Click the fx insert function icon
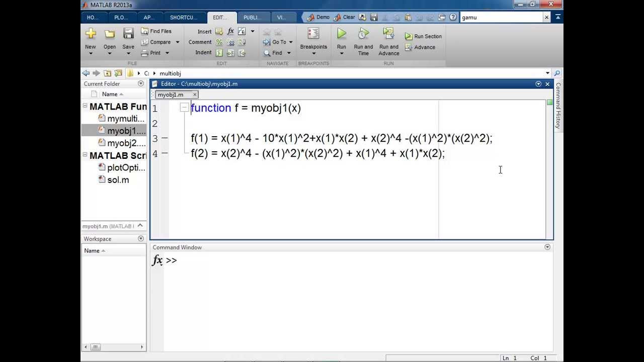Screen dimensions: 644x362 [x=231, y=31]
